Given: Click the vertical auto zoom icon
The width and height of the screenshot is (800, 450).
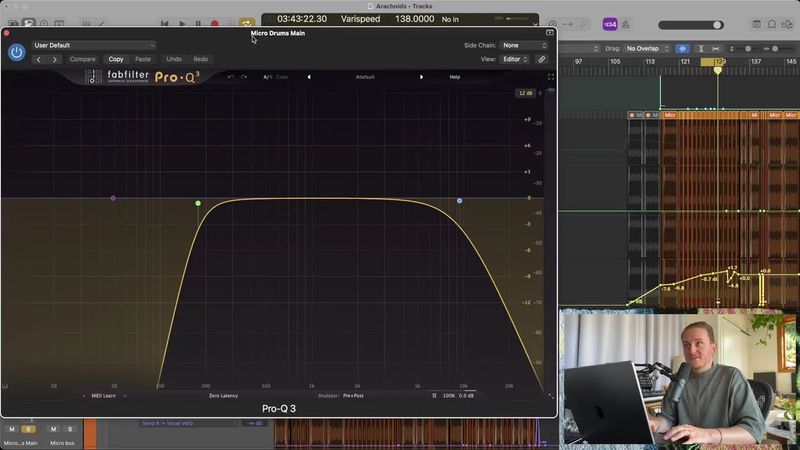Looking at the screenshot, I should pyautogui.click(x=701, y=48).
